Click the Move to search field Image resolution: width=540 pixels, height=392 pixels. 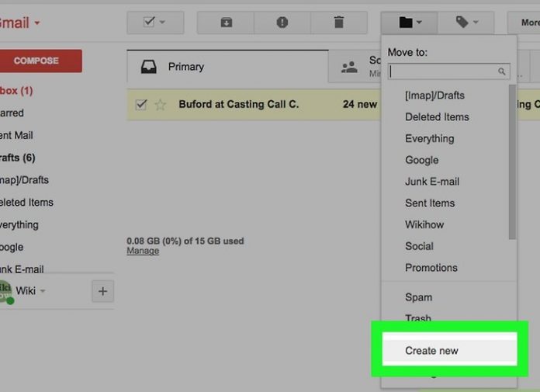pyautogui.click(x=444, y=71)
